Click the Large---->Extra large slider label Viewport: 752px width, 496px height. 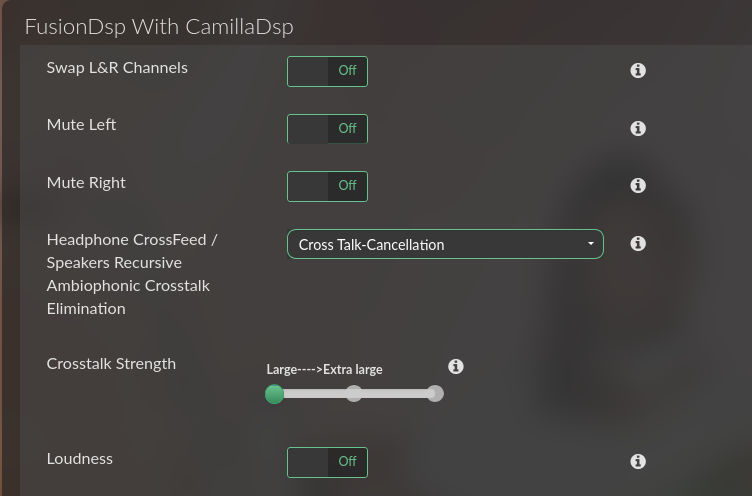(x=324, y=370)
